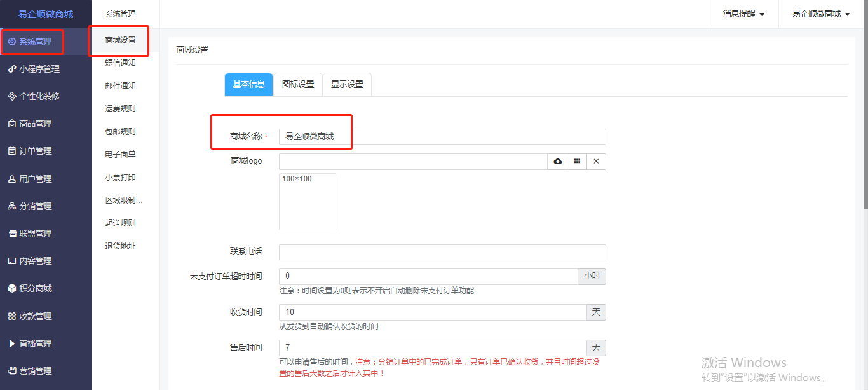The width and height of the screenshot is (868, 390).
Task: Click the 商品管理 bag icon
Action: point(11,123)
